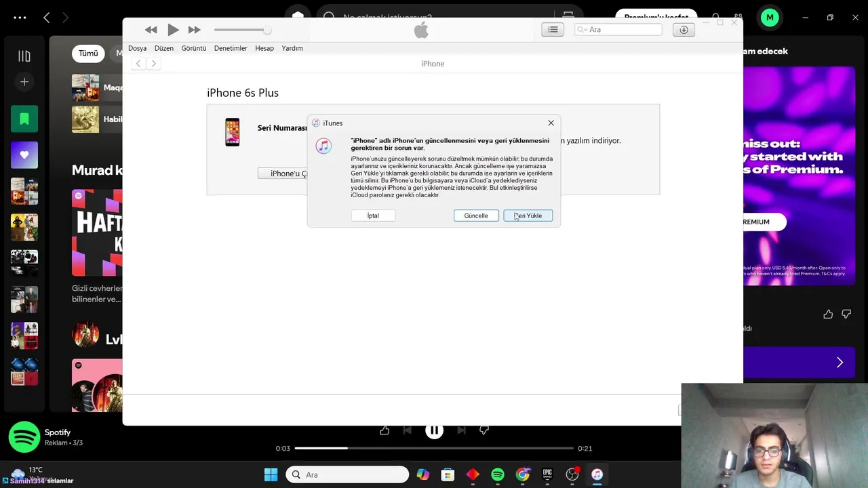Skip to previous Spotify track
Screen dimensions: 868x488
[x=407, y=430]
